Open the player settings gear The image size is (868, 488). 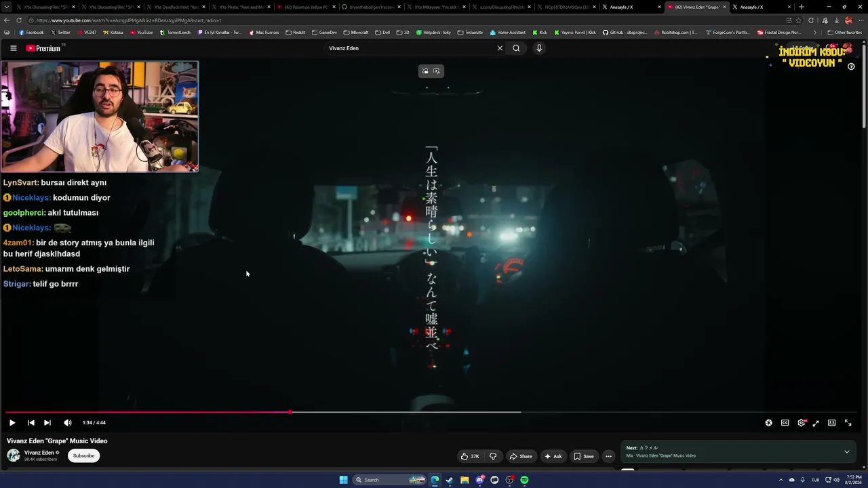pos(801,423)
